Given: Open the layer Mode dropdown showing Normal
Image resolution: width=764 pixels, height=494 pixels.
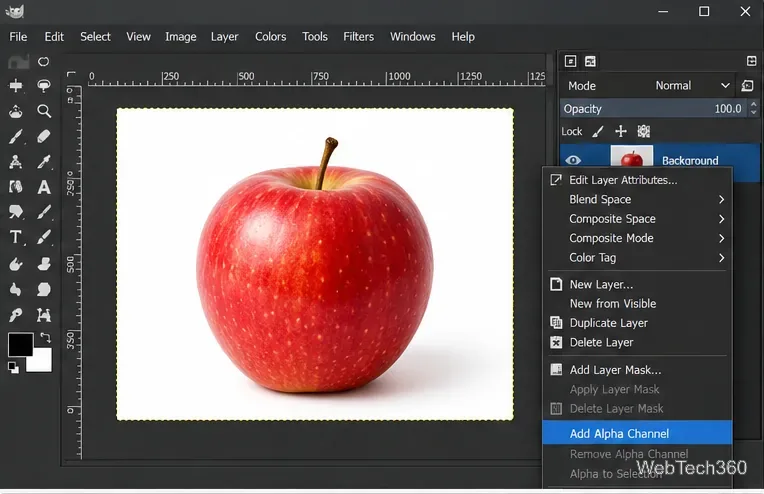Looking at the screenshot, I should pos(692,86).
